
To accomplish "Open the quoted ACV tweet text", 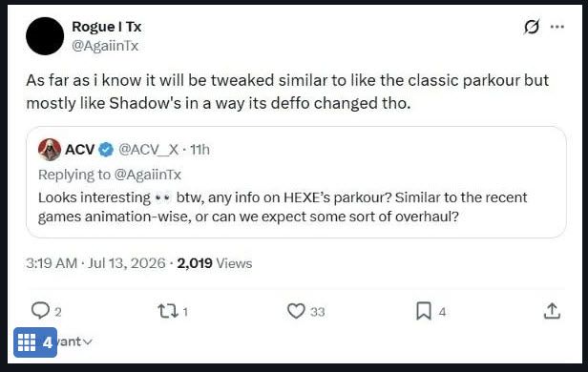I will [283, 207].
